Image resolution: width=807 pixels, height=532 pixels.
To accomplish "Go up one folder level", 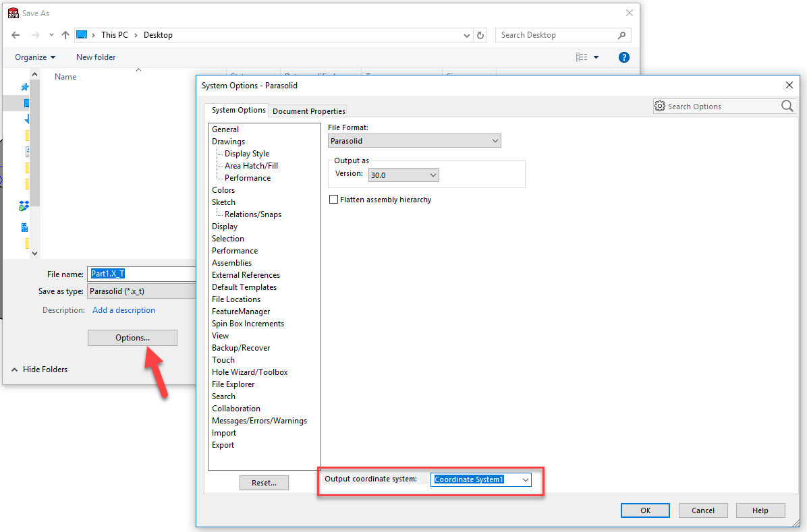I will coord(65,35).
